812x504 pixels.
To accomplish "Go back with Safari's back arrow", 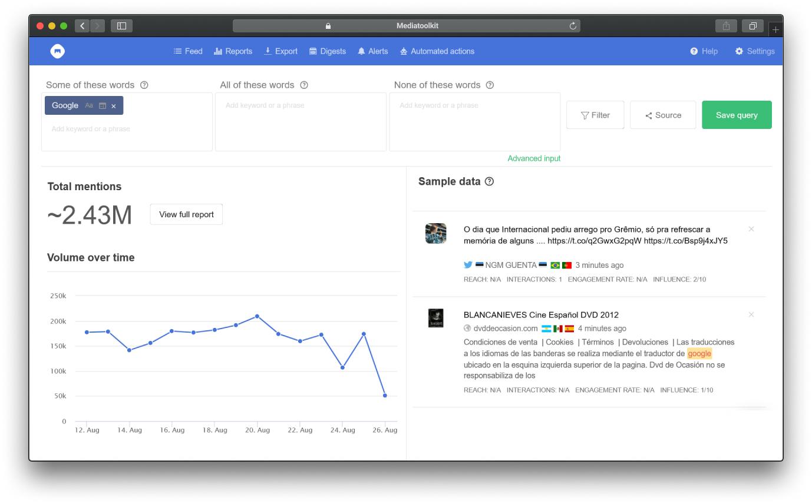I will [82, 26].
